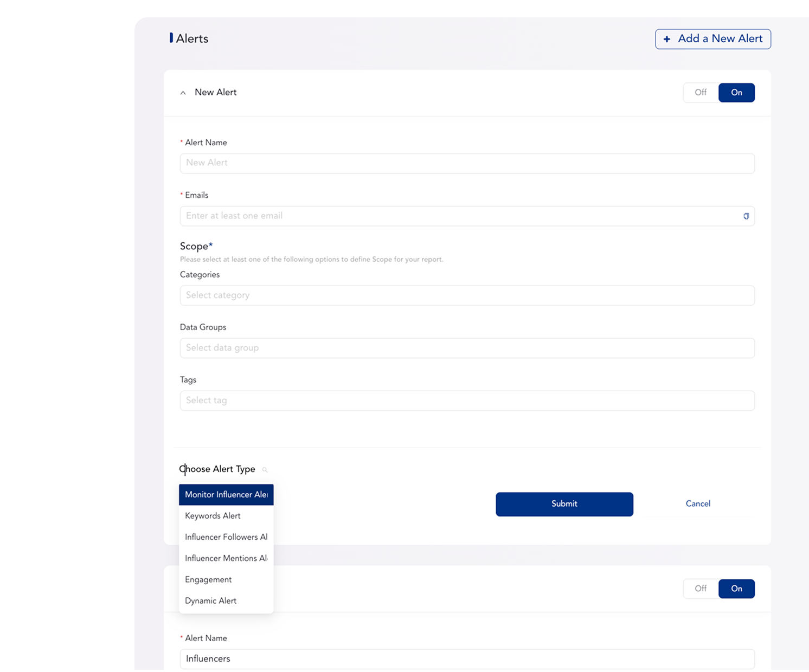Enable the second alert's On toggle
Viewport: 809px width, 672px height.
(x=736, y=589)
